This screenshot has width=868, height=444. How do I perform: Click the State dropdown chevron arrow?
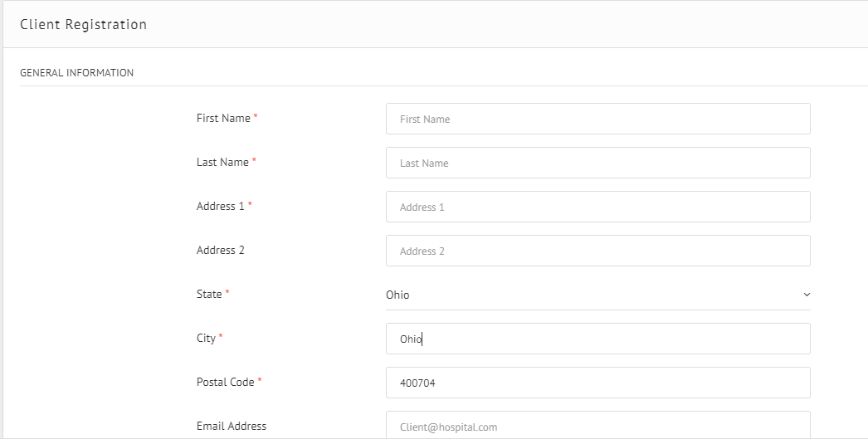coord(807,295)
